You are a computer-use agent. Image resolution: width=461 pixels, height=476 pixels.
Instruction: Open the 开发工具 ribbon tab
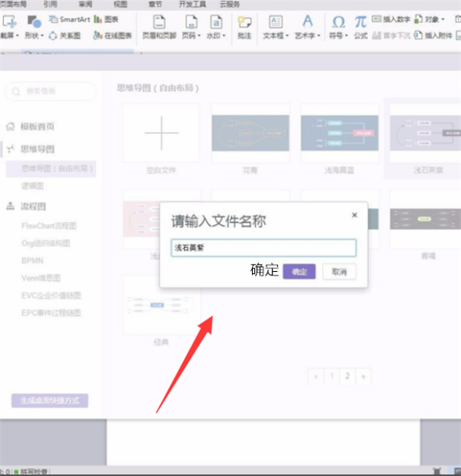[192, 4]
